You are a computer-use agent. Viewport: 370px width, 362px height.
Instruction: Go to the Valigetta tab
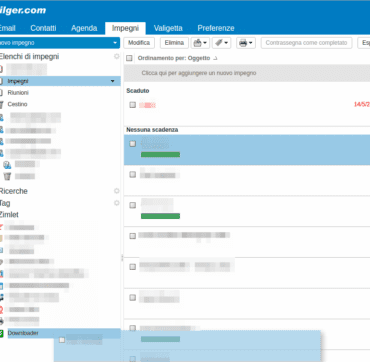pyautogui.click(x=168, y=28)
